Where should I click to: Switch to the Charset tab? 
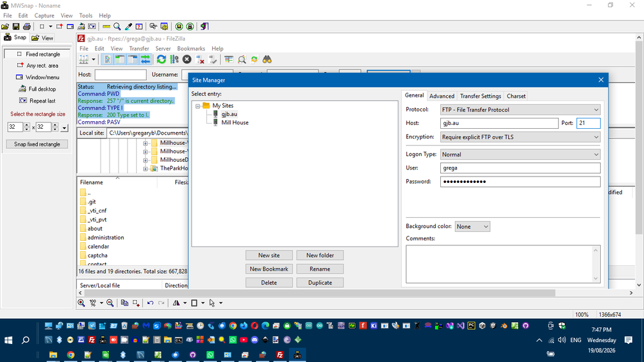click(516, 96)
